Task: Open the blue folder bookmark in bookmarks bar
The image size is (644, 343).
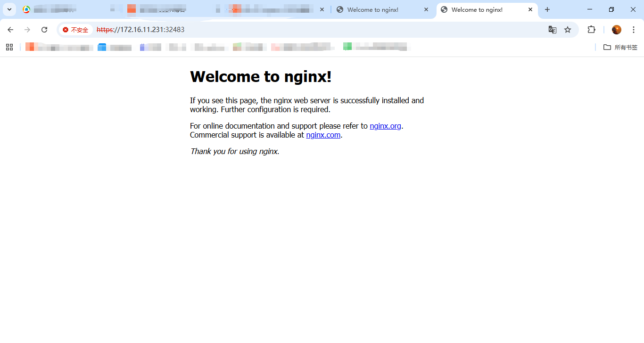Action: (115, 47)
